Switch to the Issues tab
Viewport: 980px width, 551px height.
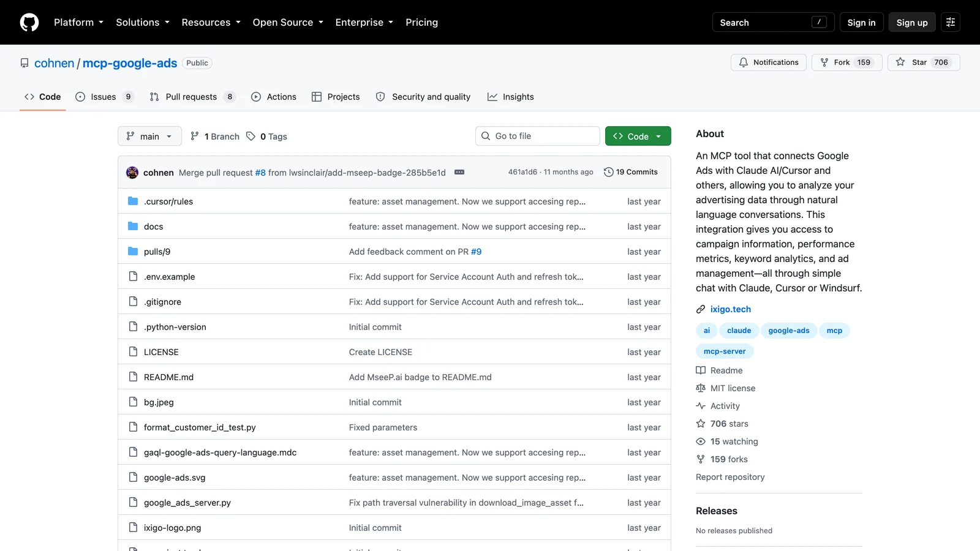(x=104, y=97)
